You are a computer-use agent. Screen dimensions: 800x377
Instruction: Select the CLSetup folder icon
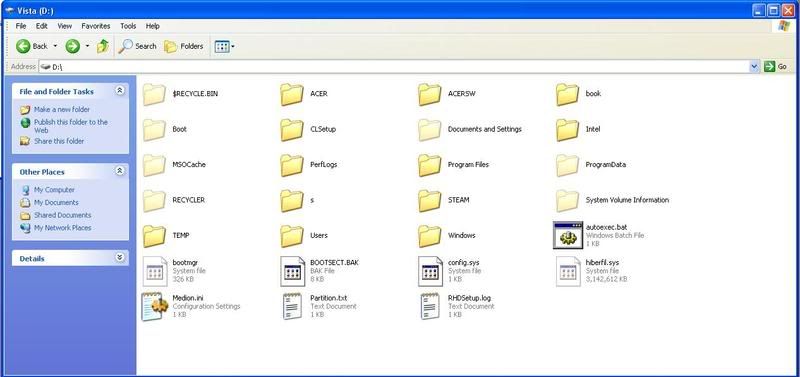click(x=292, y=130)
